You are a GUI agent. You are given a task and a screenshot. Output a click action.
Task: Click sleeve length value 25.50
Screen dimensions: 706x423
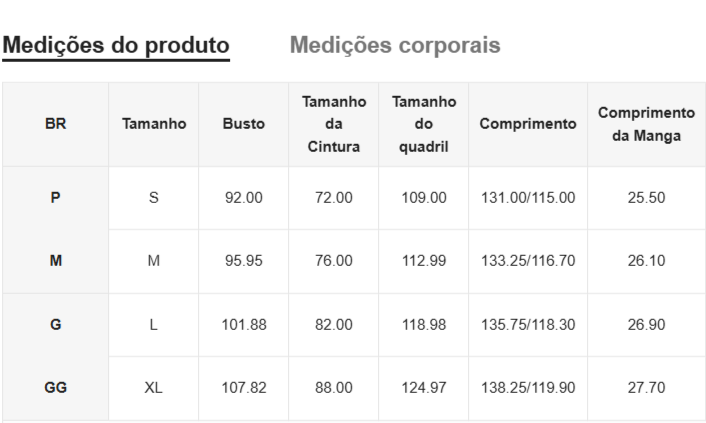click(646, 198)
